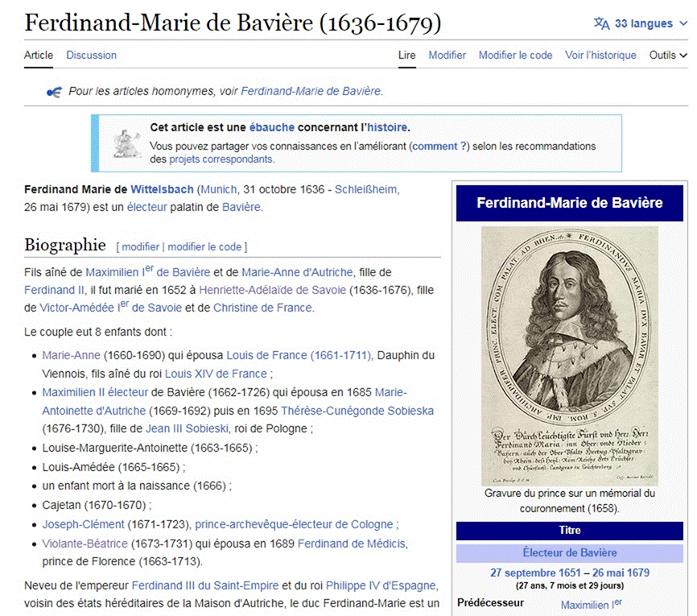
Task: Click the text 'Louis-Amédée (1665-1665)'
Action: [x=111, y=467]
